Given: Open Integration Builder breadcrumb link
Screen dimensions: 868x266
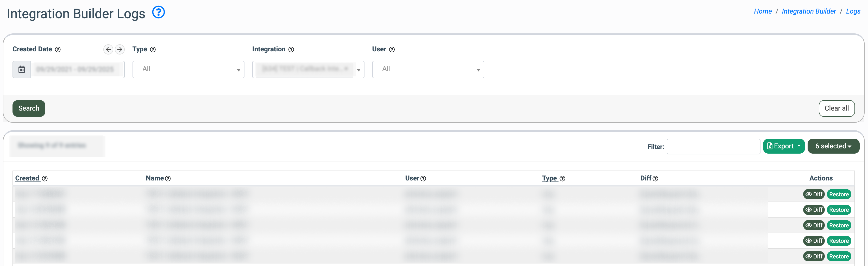Looking at the screenshot, I should click(809, 11).
